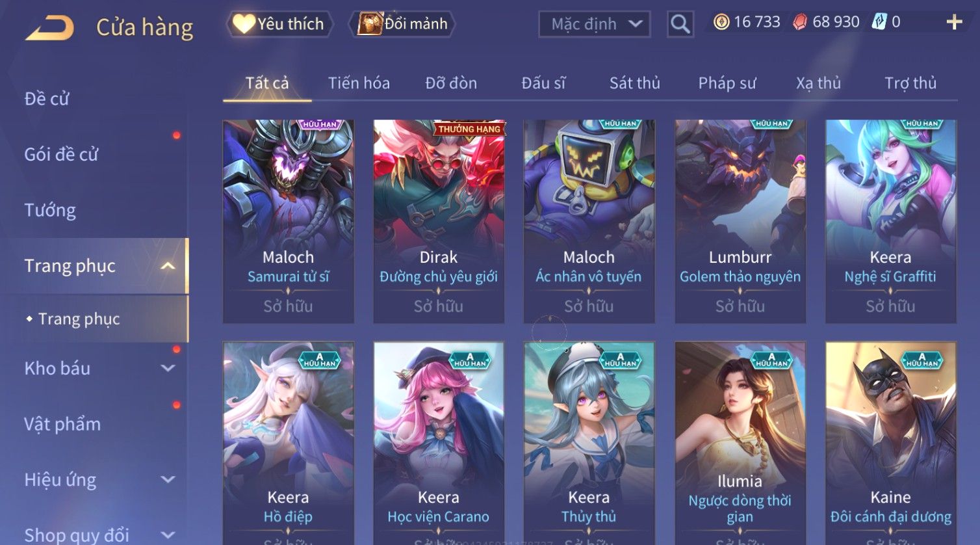This screenshot has width=980, height=545.
Task: Click the red ruby currency icon
Action: coord(800,22)
